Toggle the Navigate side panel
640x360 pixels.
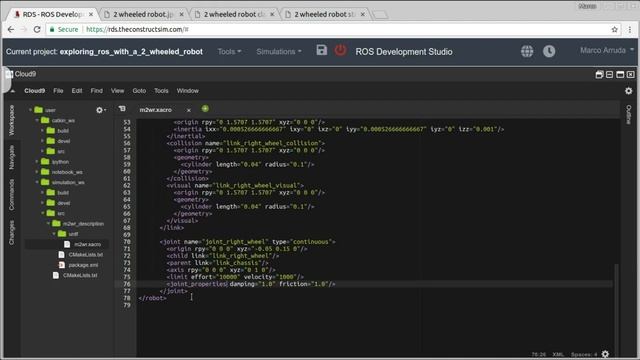(x=11, y=157)
